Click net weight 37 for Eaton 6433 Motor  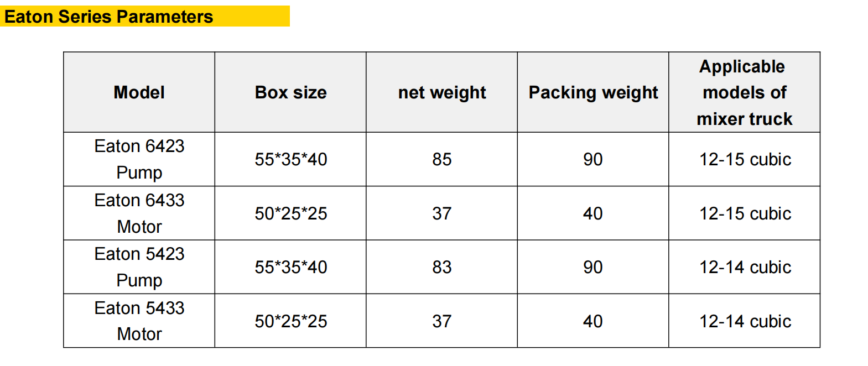tap(441, 213)
